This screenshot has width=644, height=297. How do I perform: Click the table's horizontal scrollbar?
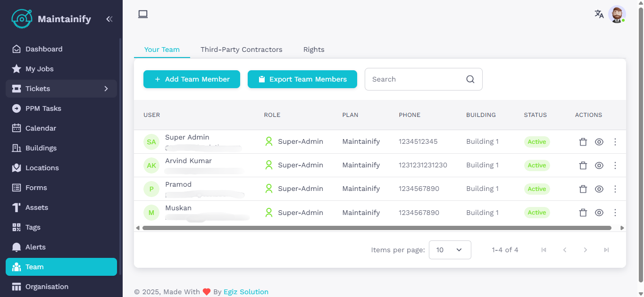pos(376,228)
